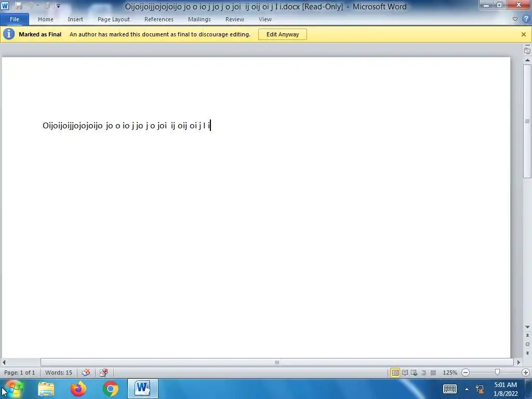
Task: Switch to Outline view
Action: [424, 373]
